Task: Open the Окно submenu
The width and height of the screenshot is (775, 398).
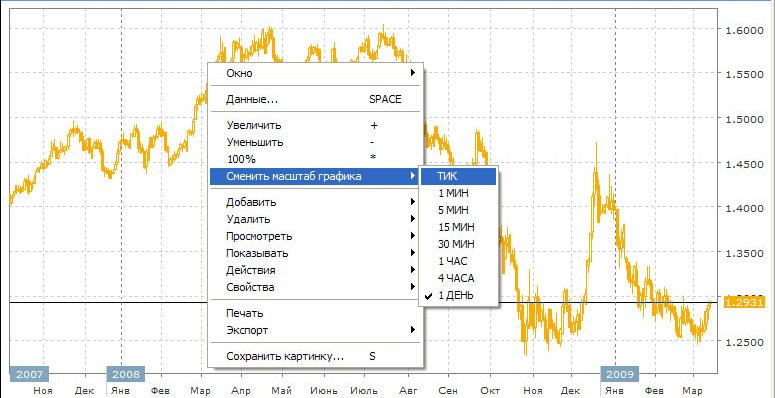Action: pyautogui.click(x=315, y=73)
